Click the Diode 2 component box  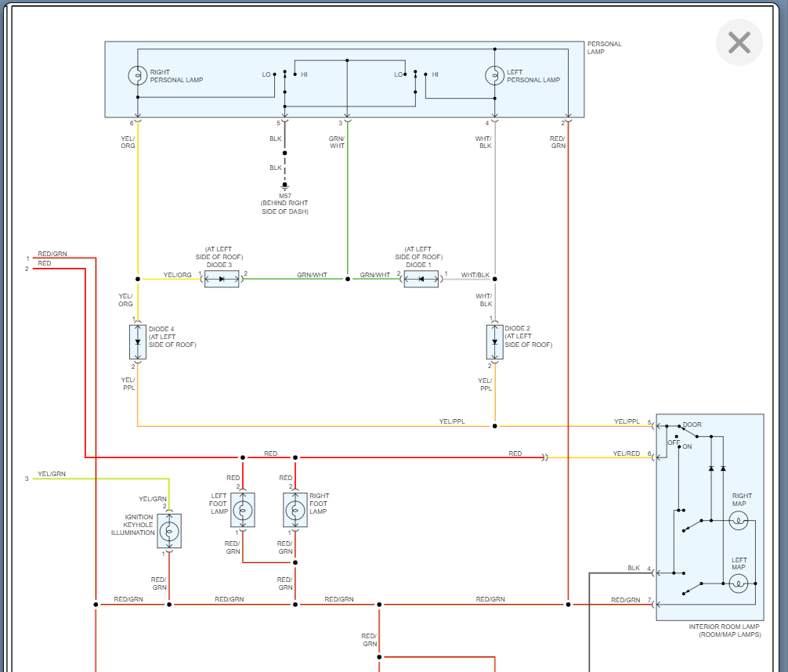[494, 341]
